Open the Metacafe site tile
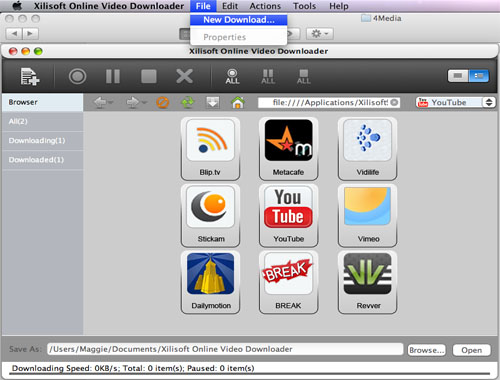Screen dimensions: 500x380 (288, 148)
